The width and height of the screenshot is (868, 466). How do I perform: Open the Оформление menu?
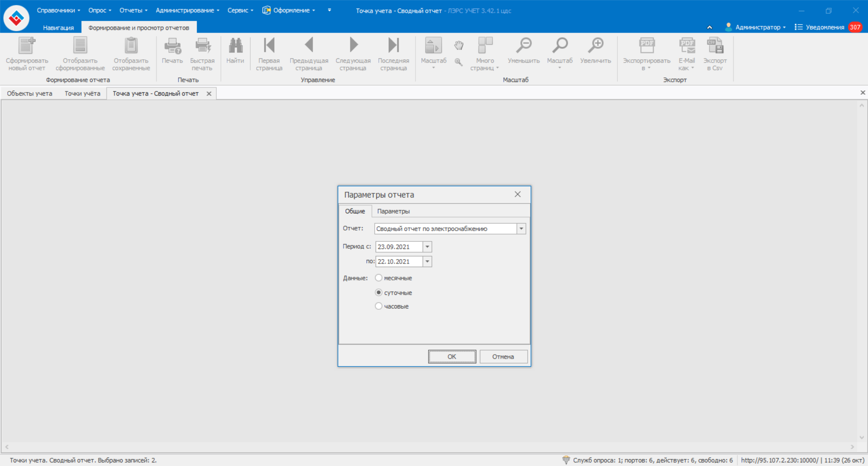click(x=289, y=10)
